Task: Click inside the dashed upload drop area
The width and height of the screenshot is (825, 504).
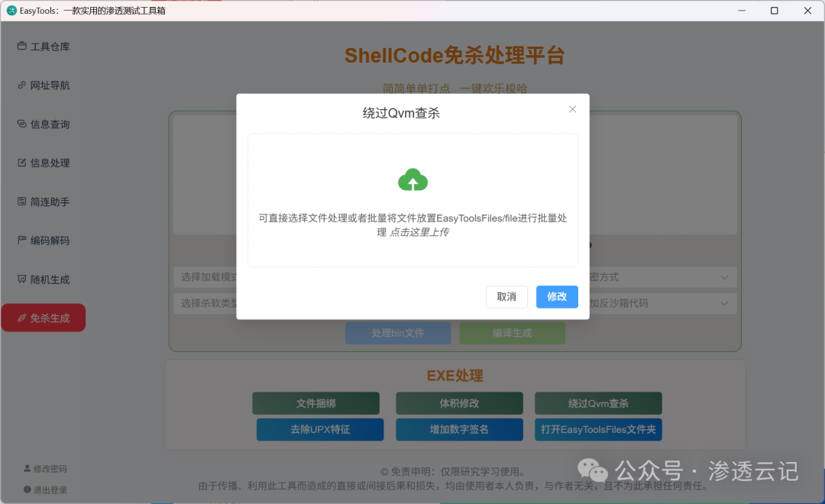Action: (412, 200)
